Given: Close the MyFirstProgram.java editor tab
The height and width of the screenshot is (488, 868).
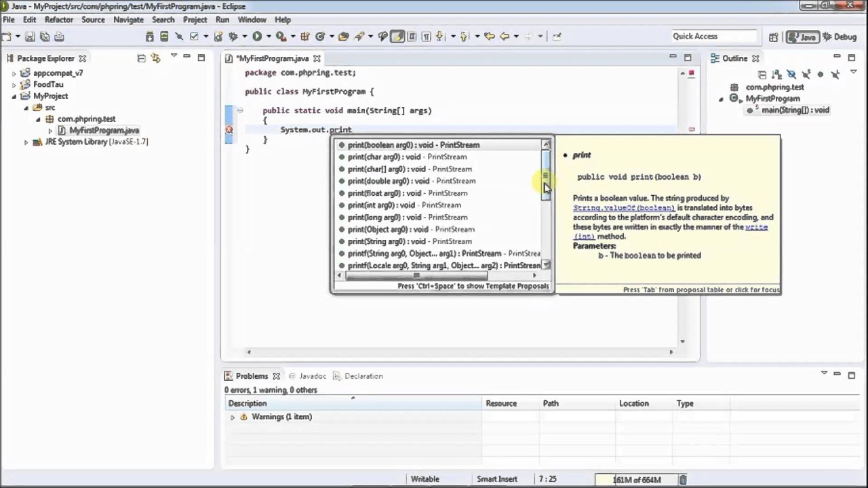Looking at the screenshot, I should pos(317,58).
